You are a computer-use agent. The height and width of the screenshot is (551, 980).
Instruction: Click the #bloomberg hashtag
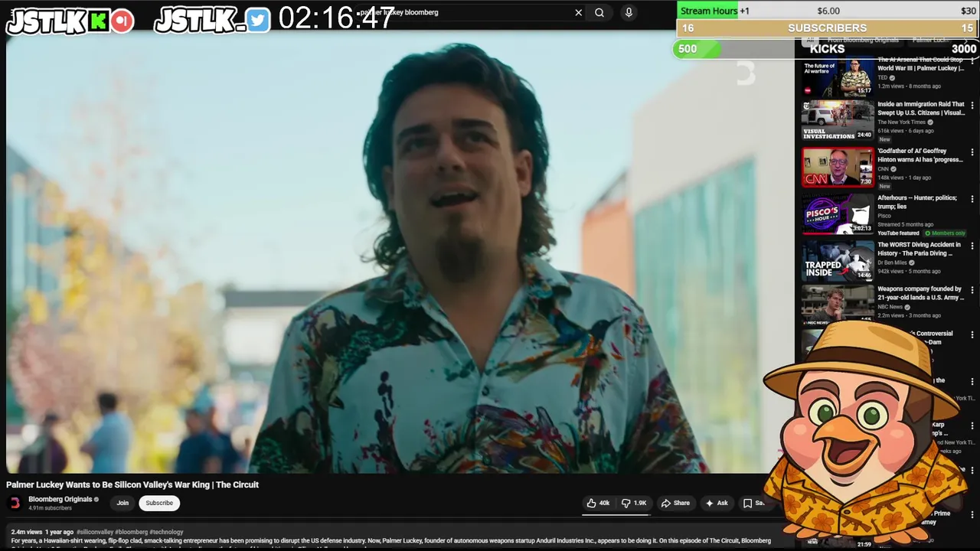(131, 532)
